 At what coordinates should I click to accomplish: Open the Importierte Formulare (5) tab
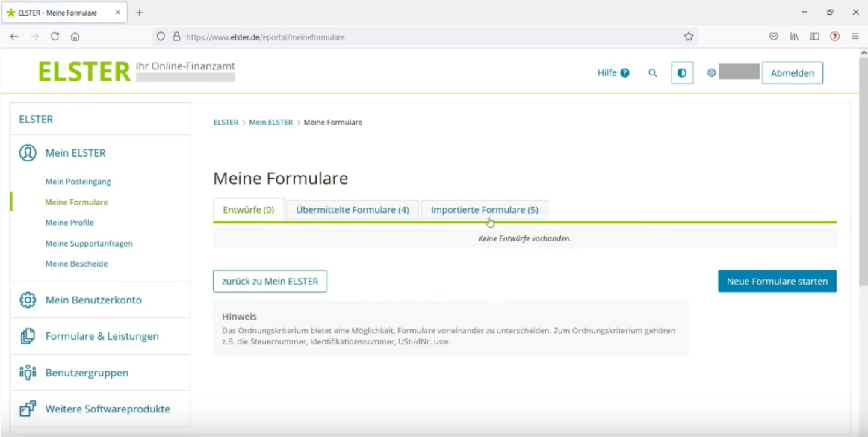tap(484, 210)
